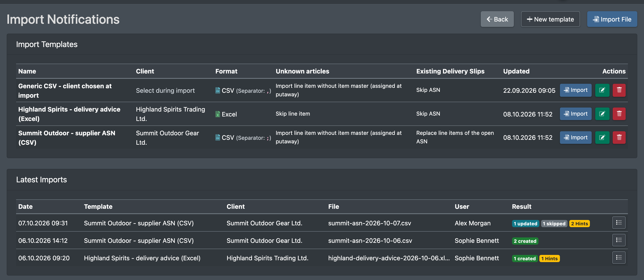The width and height of the screenshot is (644, 280).
Task: Click the Excel file icon in Highland Spirits row
Action: click(x=218, y=114)
